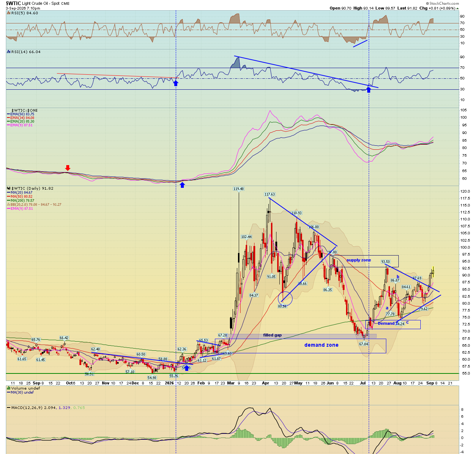This screenshot has height=454, width=476.
Task: Click the 'MA(200) 78.57' legend entry
Action: [21, 201]
